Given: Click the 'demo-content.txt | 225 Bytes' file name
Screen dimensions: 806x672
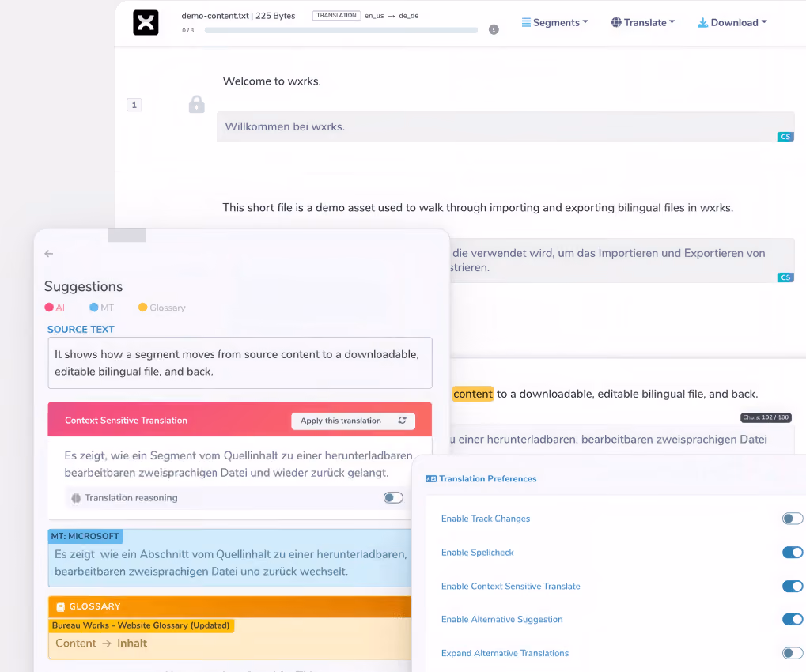Looking at the screenshot, I should tap(239, 15).
